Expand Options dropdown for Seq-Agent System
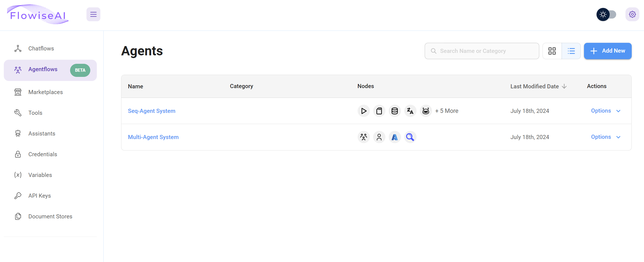644x262 pixels. 606,111
